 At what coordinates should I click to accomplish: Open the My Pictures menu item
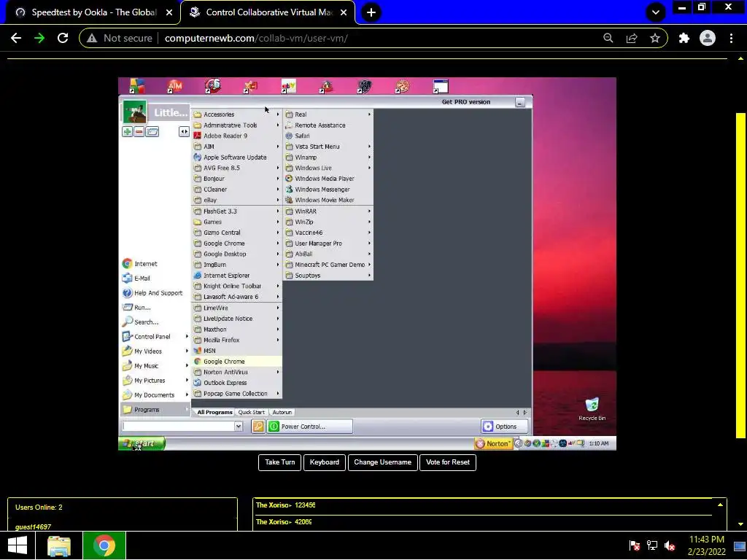[155, 381]
